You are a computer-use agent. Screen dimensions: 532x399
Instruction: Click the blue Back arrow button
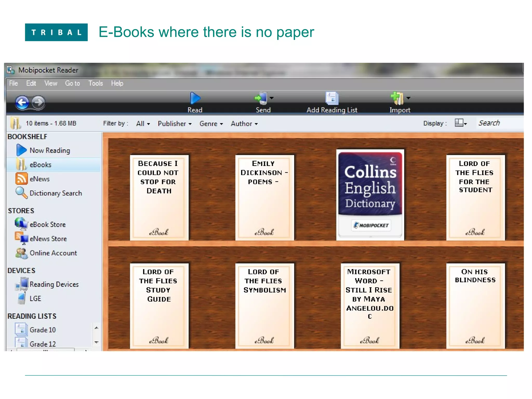pyautogui.click(x=22, y=102)
